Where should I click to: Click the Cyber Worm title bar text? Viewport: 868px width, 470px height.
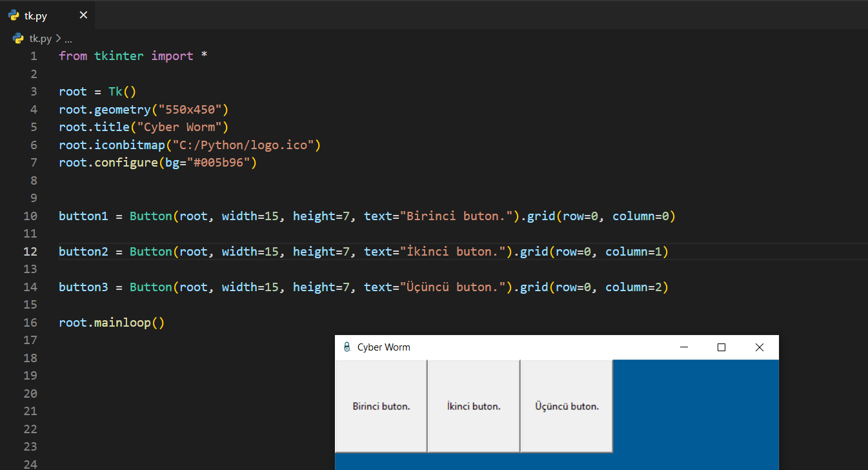tap(383, 347)
